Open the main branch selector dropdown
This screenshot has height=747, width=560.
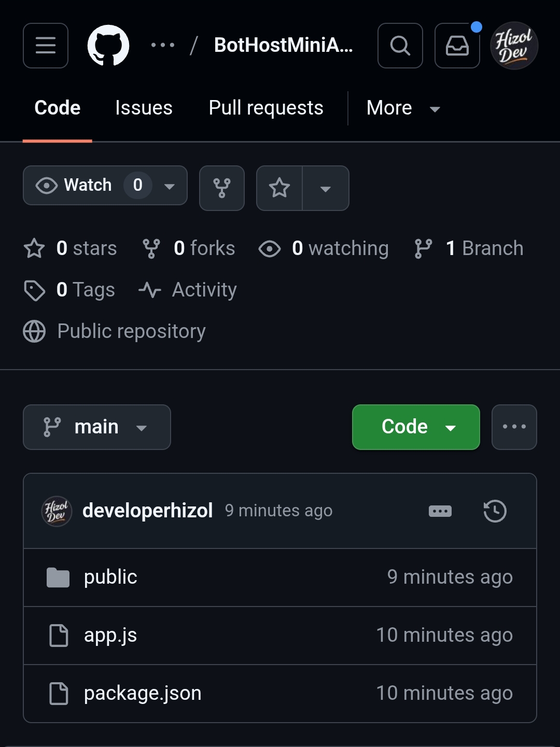[x=96, y=427]
